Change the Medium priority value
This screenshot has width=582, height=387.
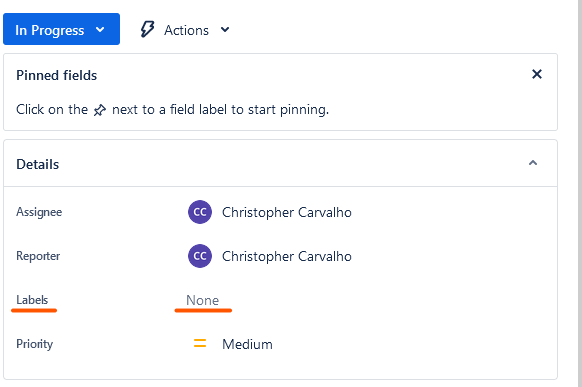click(x=247, y=344)
